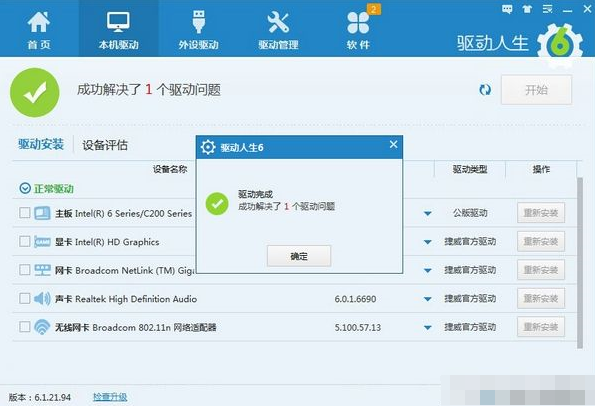Click the large green success checkmark

[35, 92]
